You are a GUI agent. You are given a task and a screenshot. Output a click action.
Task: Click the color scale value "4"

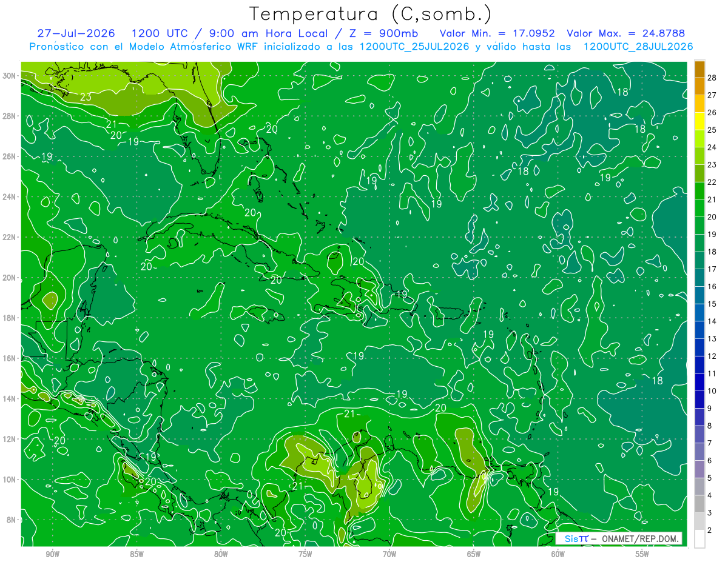click(710, 495)
